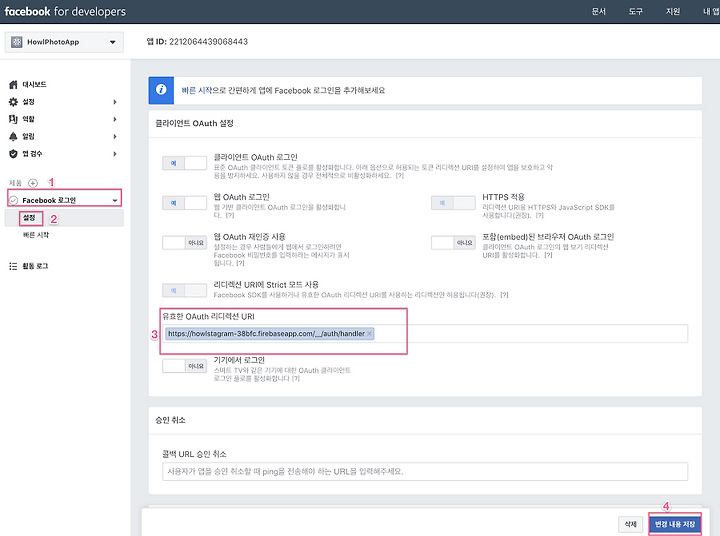
Task: Expand the alerts (알림) submenu arrow
Action: click(x=115, y=136)
